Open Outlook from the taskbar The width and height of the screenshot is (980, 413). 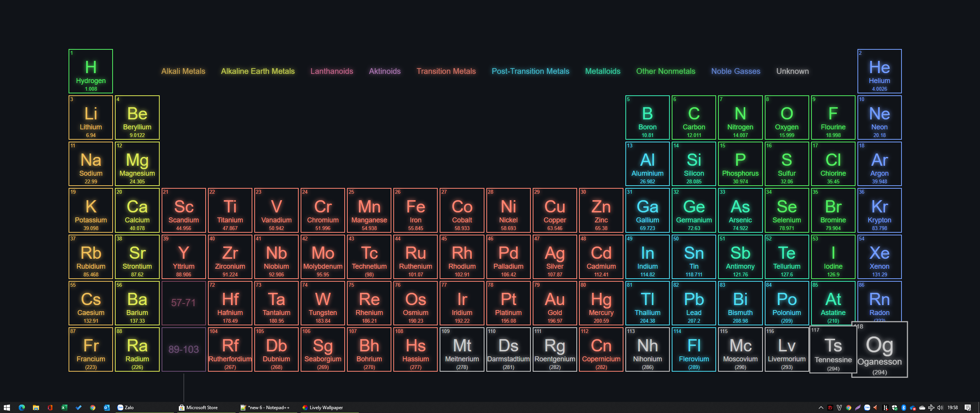pyautogui.click(x=107, y=408)
